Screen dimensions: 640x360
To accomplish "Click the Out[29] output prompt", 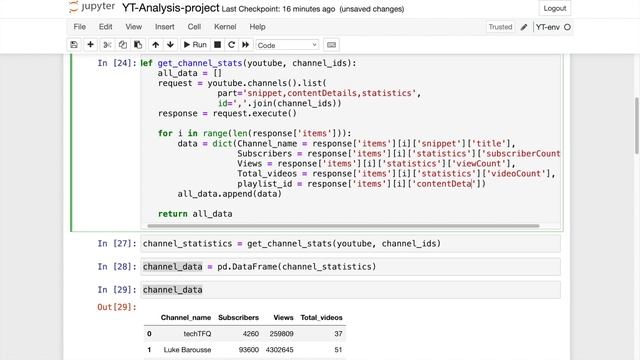I will [117, 307].
